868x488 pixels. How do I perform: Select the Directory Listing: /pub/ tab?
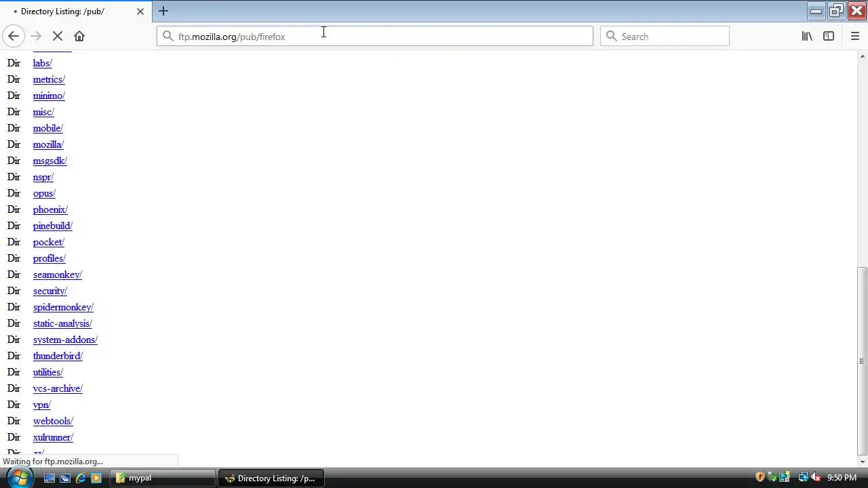pyautogui.click(x=77, y=12)
